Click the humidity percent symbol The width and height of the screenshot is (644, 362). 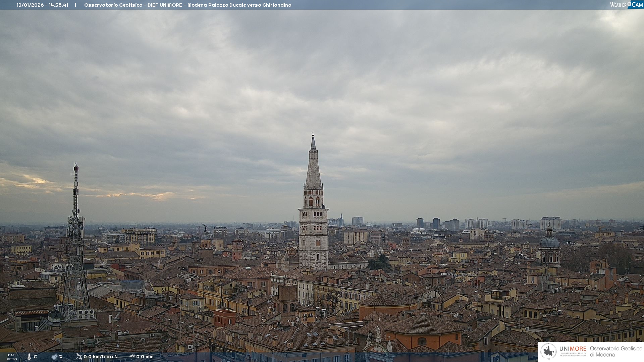pyautogui.click(x=61, y=357)
